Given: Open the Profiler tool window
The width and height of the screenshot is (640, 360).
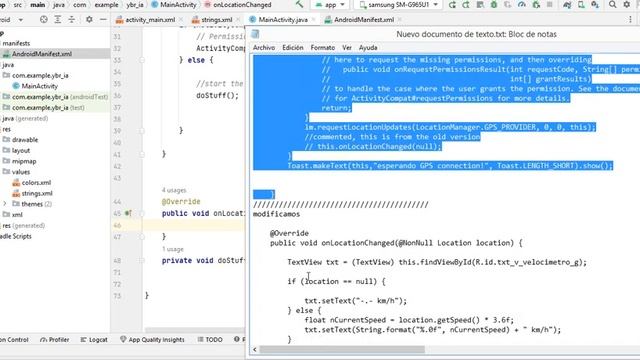Looking at the screenshot, I should pos(54,340).
